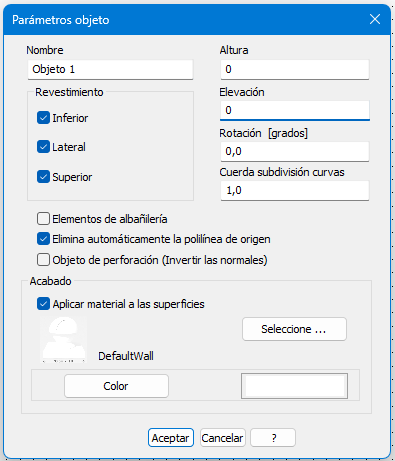The height and width of the screenshot is (461, 395).
Task: Click the Color button
Action: (116, 386)
